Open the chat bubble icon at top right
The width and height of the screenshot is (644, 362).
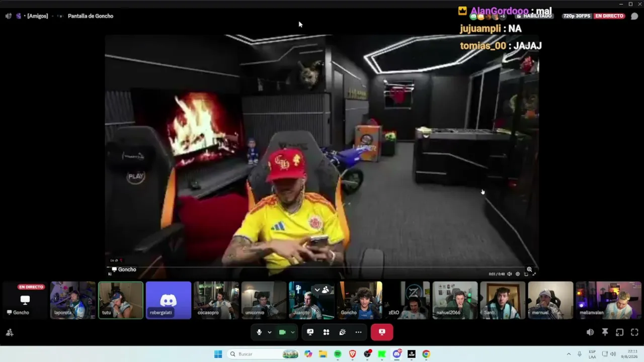coord(634,16)
